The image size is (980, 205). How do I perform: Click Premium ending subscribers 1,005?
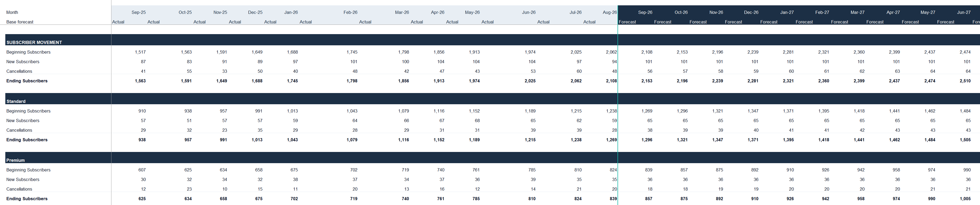coord(965,199)
